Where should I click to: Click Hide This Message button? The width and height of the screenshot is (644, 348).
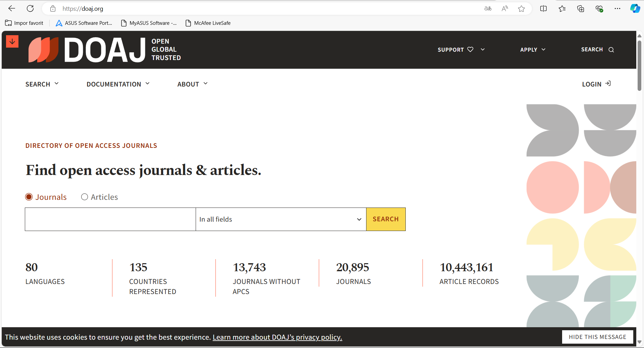coord(597,337)
